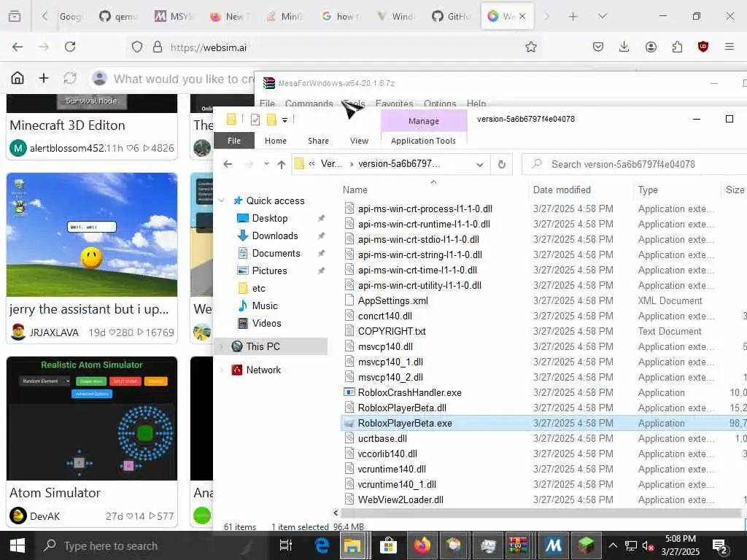Open the extensions puzzle icon

[x=677, y=47]
